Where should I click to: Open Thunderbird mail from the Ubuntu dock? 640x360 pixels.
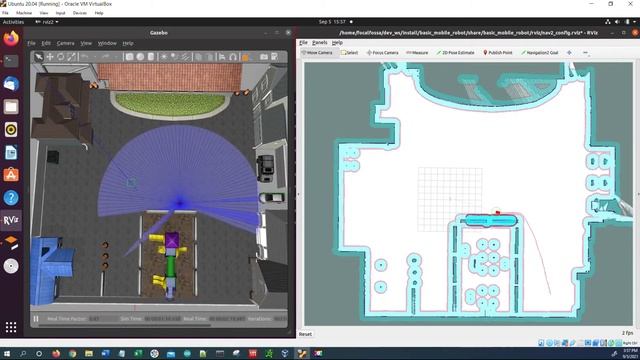tap(11, 84)
